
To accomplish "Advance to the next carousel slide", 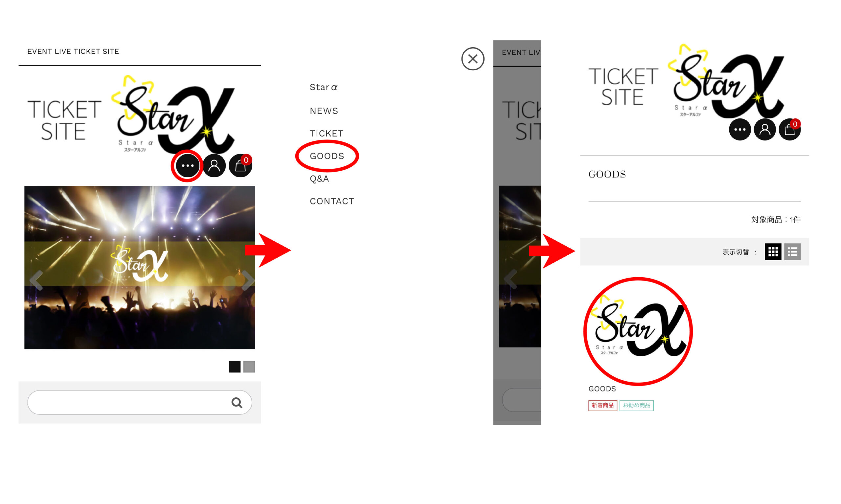I will pos(247,280).
